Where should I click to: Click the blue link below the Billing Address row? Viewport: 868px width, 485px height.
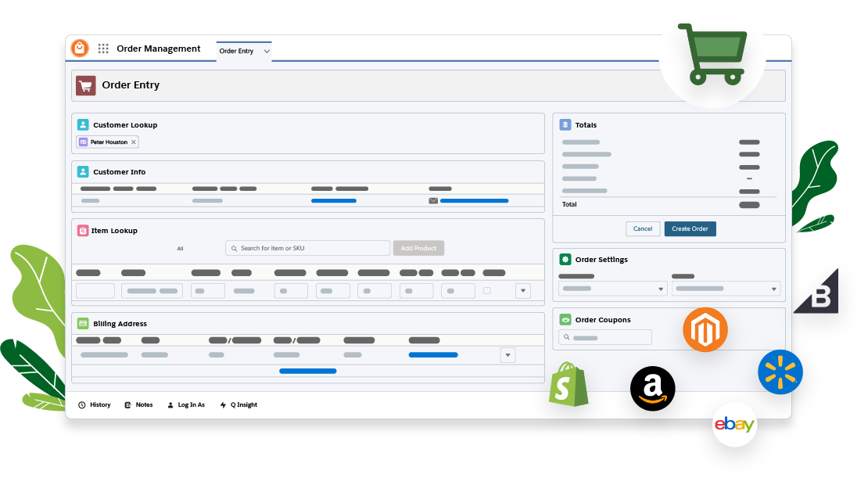[x=308, y=371]
